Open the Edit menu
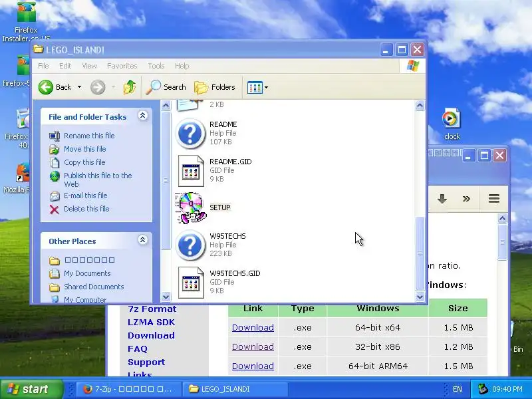Viewport: 532px width, 399px height. [x=65, y=66]
